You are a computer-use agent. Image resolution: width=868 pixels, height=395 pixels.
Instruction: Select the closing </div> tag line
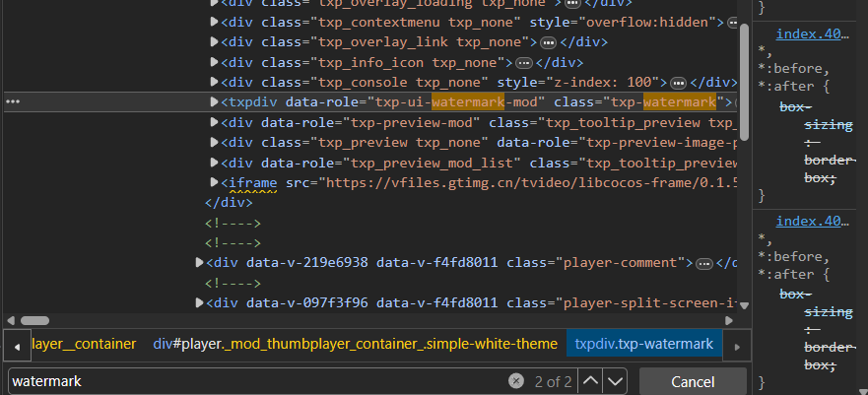pos(229,203)
